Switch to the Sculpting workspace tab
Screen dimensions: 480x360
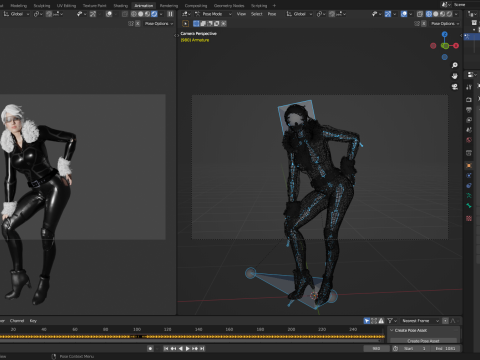42,6
